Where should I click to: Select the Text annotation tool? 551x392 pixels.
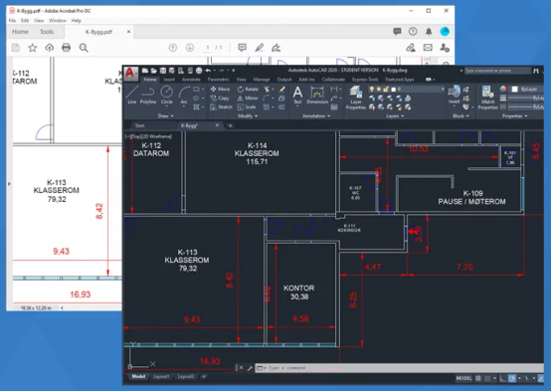click(x=297, y=96)
